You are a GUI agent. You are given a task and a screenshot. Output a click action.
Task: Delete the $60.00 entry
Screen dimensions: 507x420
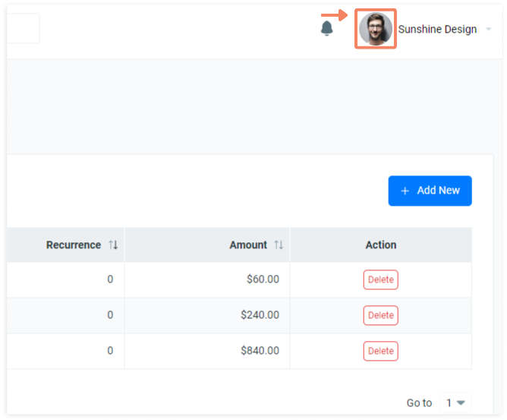point(380,279)
